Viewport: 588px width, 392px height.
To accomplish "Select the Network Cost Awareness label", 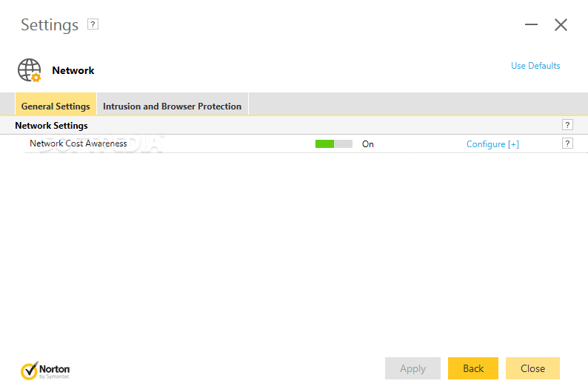I will point(78,143).
